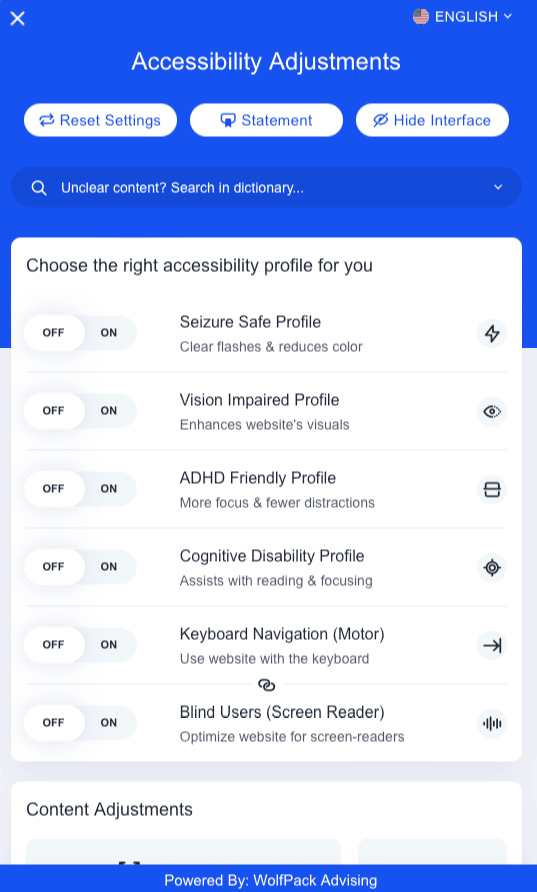This screenshot has width=537, height=892.
Task: Turn ON Blind Users Screen Reader toggle
Action: (x=109, y=722)
